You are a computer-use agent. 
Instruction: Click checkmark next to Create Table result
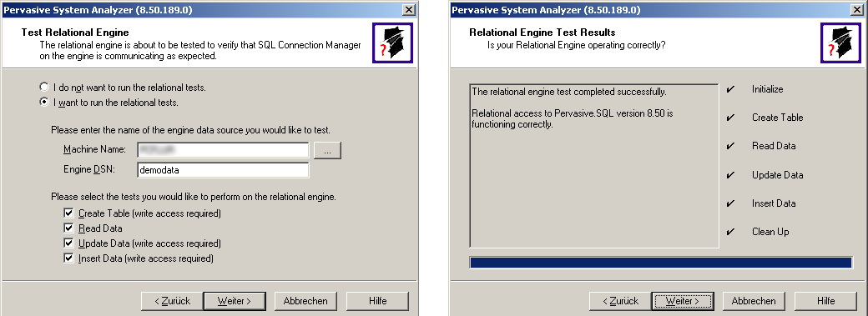click(x=731, y=118)
